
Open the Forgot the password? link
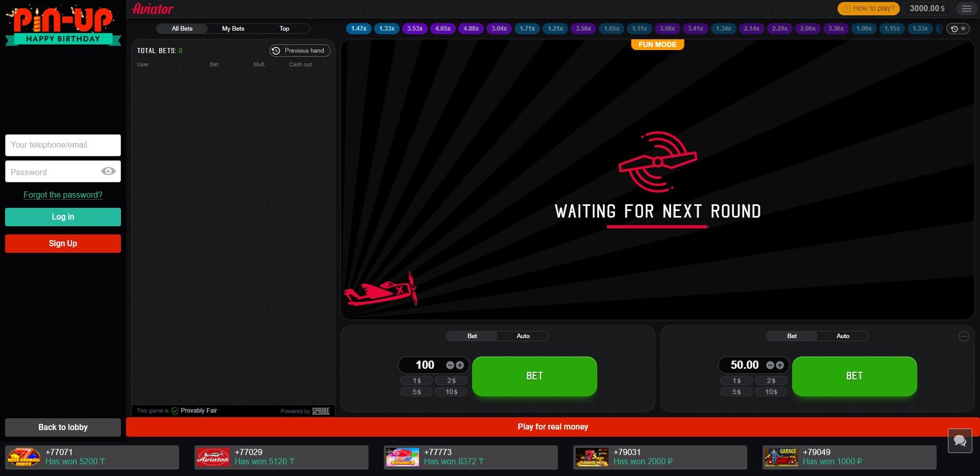[63, 195]
